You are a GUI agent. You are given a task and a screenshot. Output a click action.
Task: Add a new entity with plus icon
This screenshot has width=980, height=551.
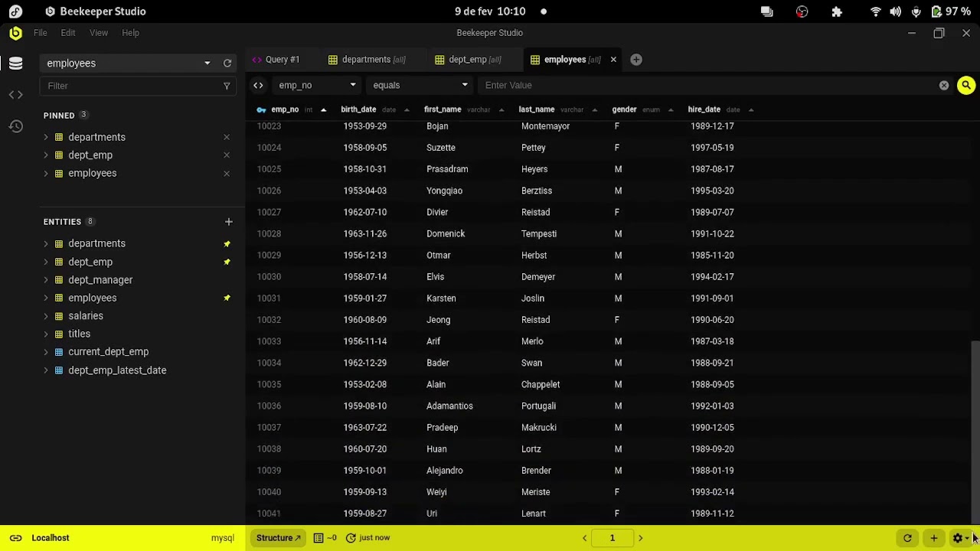[x=228, y=222]
